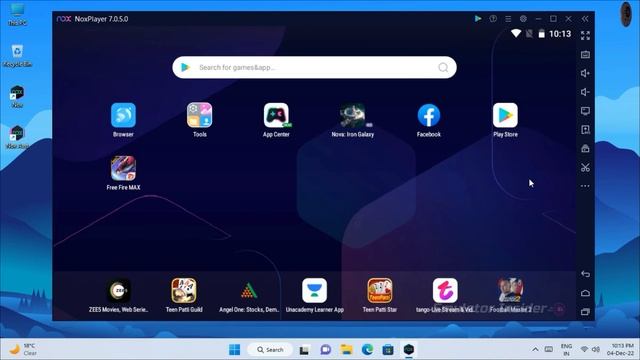
Task: Click Android home button in sidebar
Action: tap(585, 293)
